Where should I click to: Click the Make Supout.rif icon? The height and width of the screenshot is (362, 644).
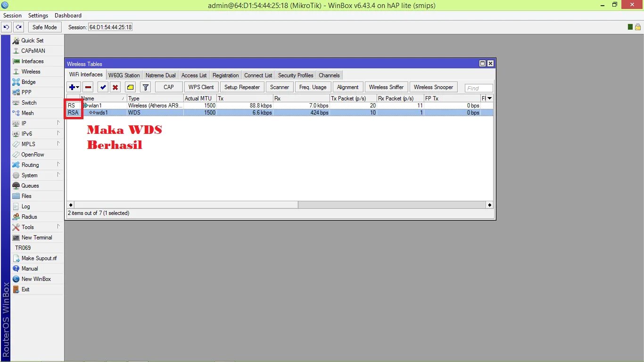point(16,258)
